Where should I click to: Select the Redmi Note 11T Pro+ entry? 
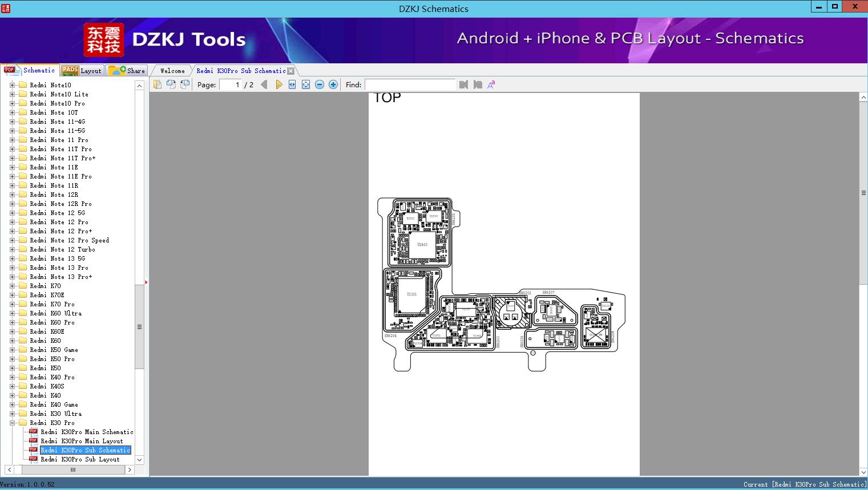point(63,158)
